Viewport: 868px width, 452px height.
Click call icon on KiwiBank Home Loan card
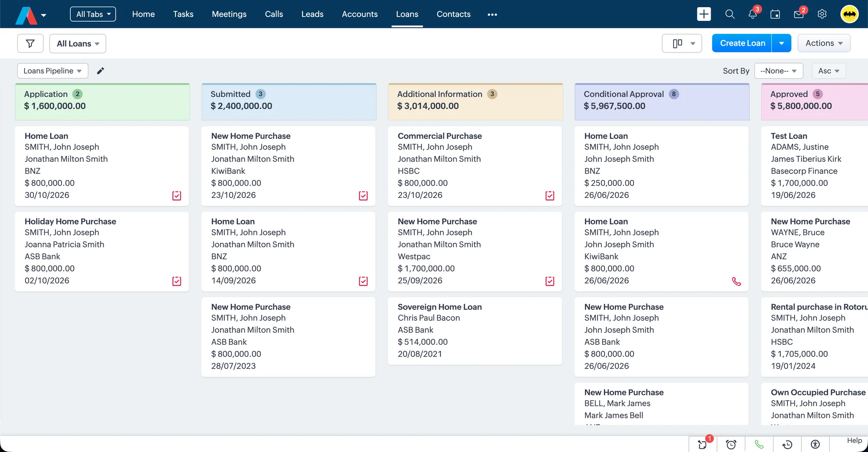737,281
